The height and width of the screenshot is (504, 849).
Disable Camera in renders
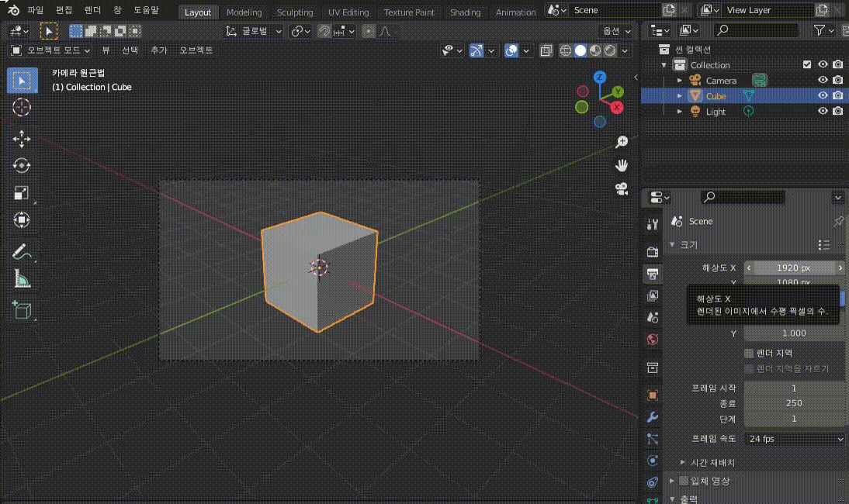tap(837, 80)
